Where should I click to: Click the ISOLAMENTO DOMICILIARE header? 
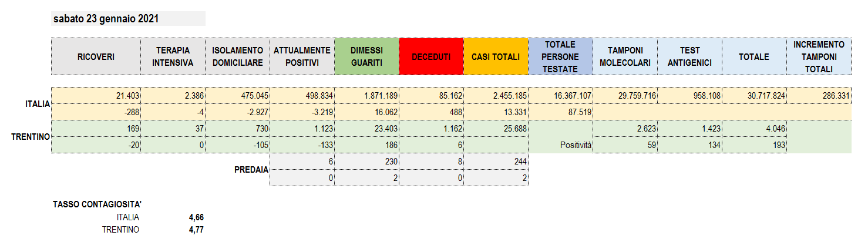[237, 57]
